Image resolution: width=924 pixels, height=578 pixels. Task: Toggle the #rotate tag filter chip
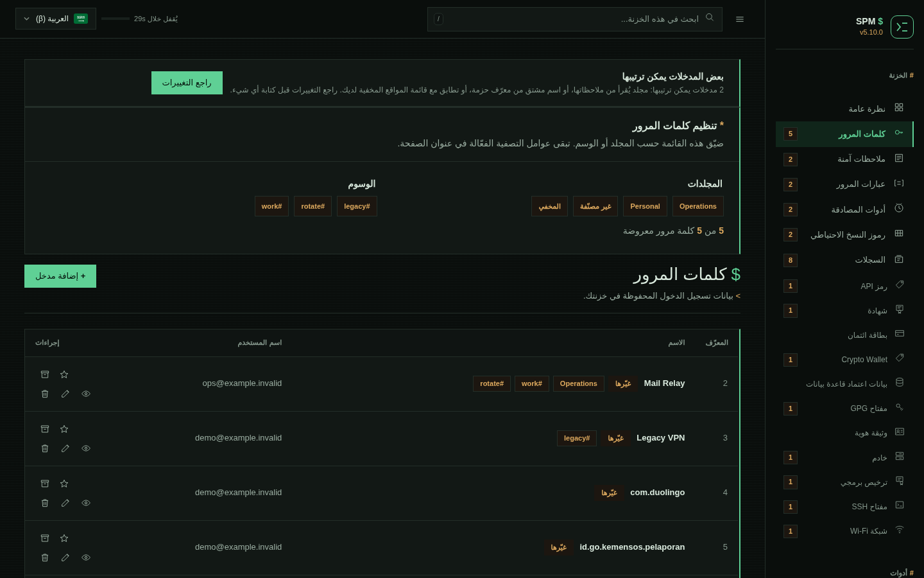(x=312, y=206)
